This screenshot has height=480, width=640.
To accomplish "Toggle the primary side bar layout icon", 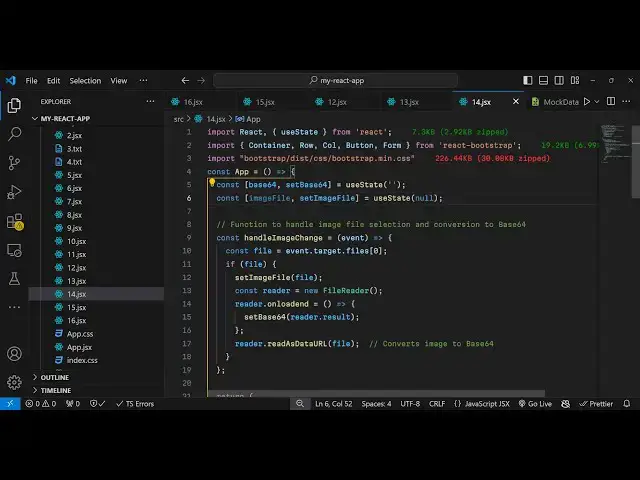I will coord(527,80).
